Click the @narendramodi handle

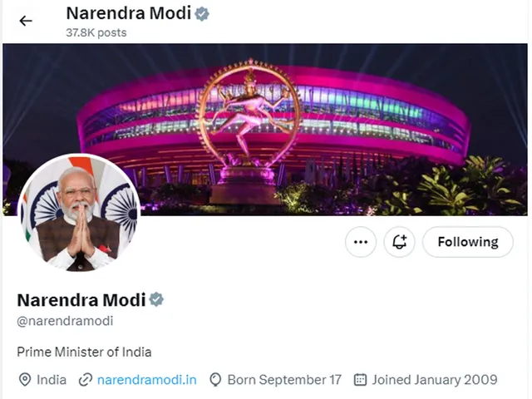[x=65, y=321]
